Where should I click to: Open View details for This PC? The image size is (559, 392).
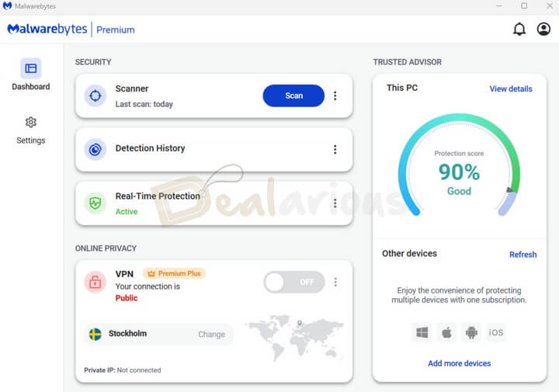(x=511, y=88)
